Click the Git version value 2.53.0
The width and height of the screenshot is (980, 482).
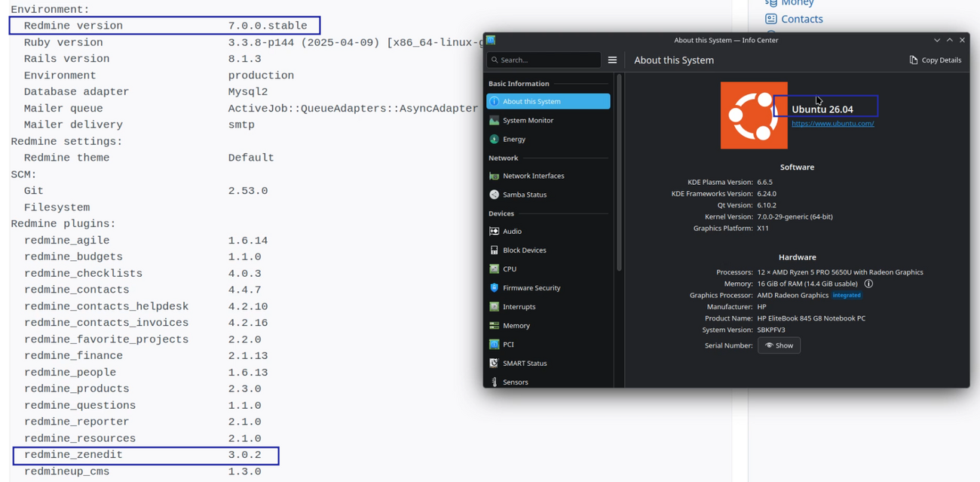point(248,191)
